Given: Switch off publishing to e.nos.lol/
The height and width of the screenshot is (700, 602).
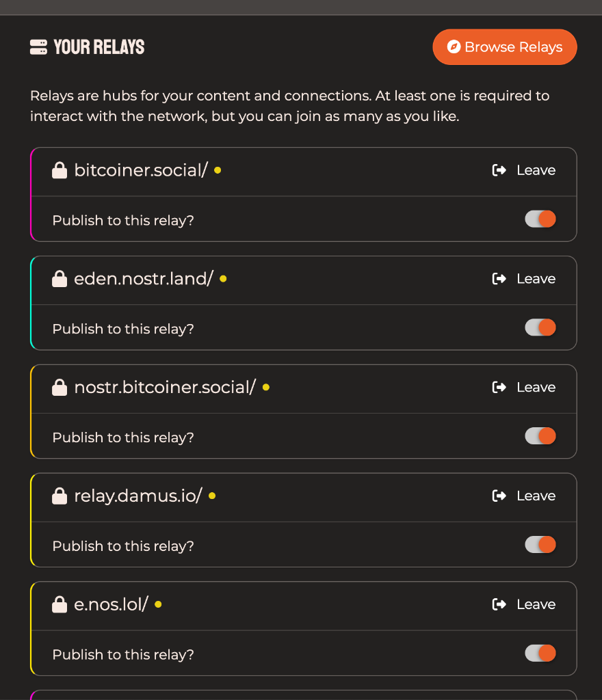Looking at the screenshot, I should 540,654.
